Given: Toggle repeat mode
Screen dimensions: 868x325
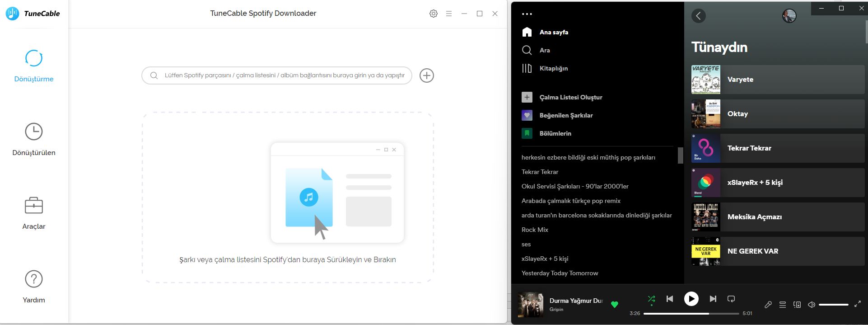Looking at the screenshot, I should point(731,299).
